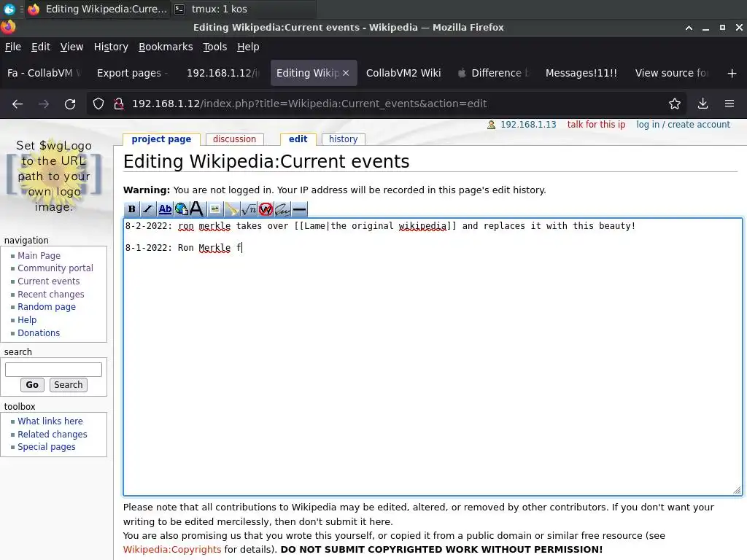The height and width of the screenshot is (560, 747).
Task: Open the Edit menu
Action: [x=41, y=47]
